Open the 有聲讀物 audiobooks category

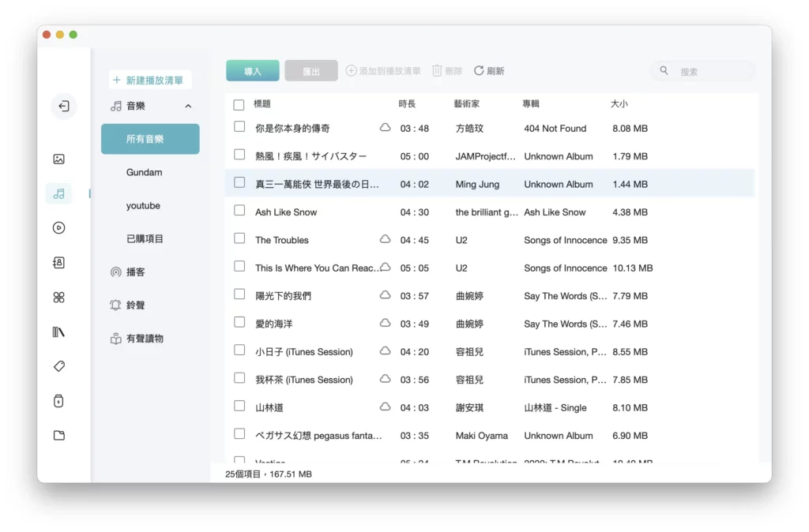137,339
